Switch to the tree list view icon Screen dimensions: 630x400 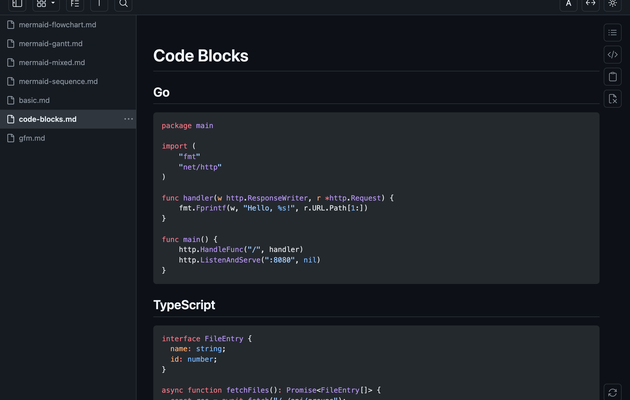75,4
